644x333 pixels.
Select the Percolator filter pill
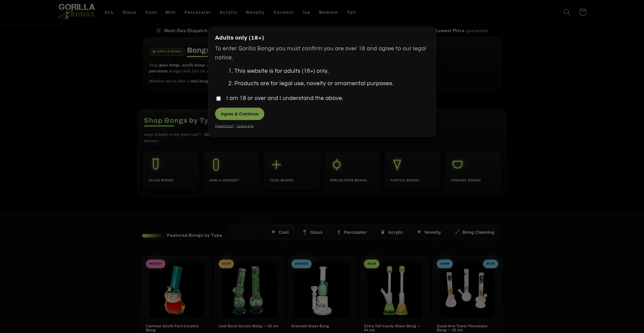pyautogui.click(x=351, y=232)
